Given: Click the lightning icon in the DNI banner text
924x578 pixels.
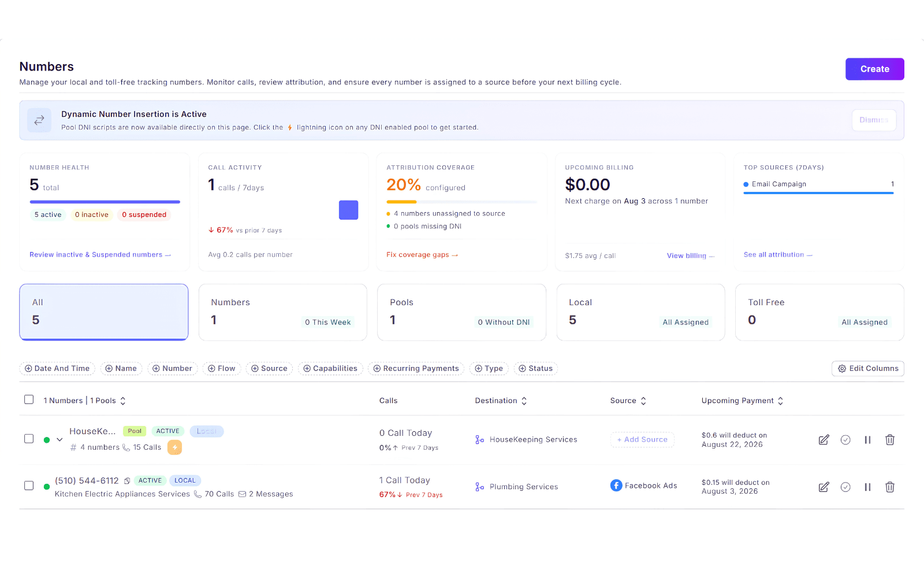Looking at the screenshot, I should coord(290,128).
